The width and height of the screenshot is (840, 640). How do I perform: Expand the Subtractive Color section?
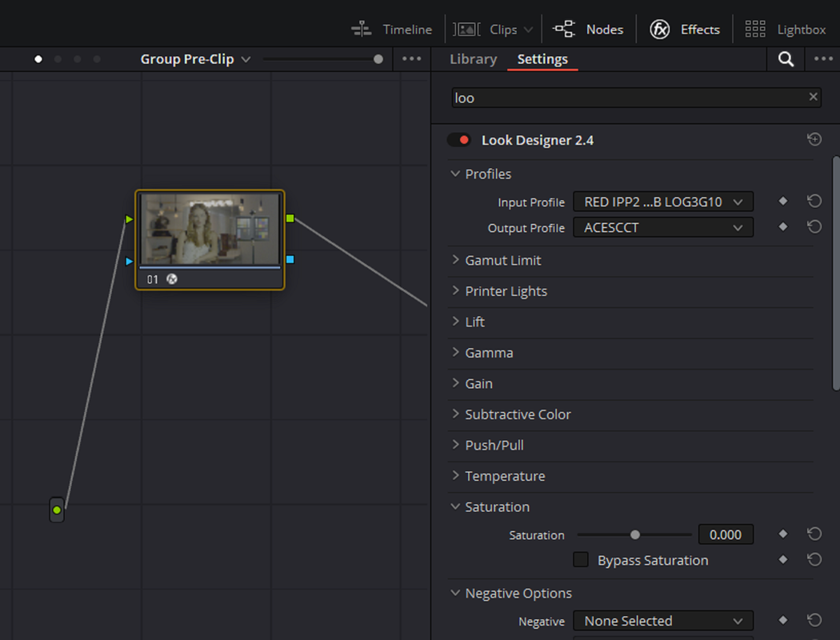(x=455, y=414)
